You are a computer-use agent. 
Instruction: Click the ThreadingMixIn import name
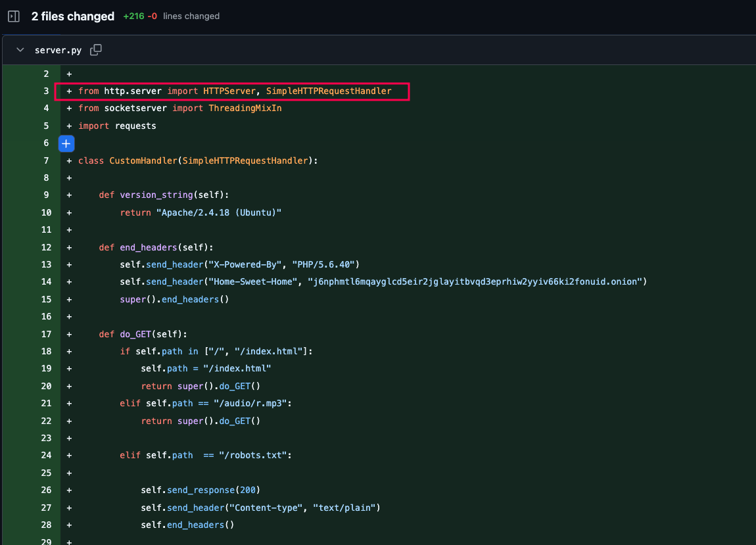pos(245,108)
